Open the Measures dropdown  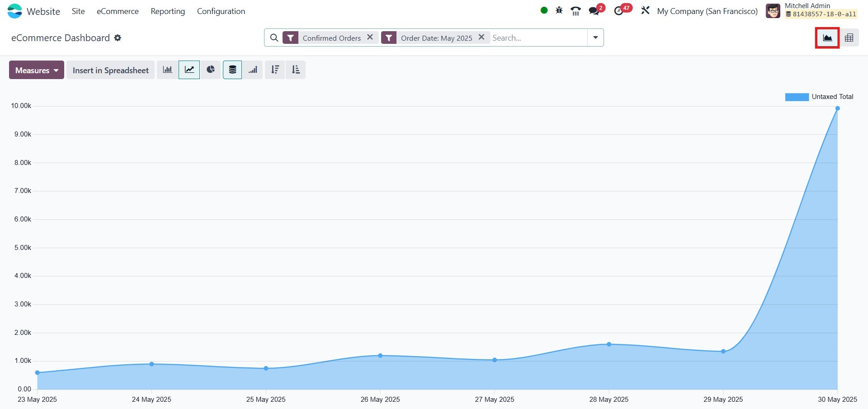[37, 70]
